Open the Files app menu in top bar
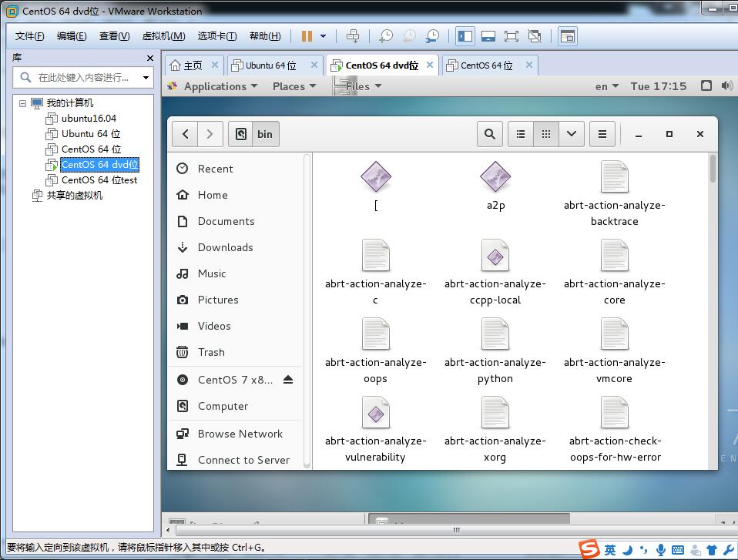This screenshot has height=560, width=738. [357, 86]
